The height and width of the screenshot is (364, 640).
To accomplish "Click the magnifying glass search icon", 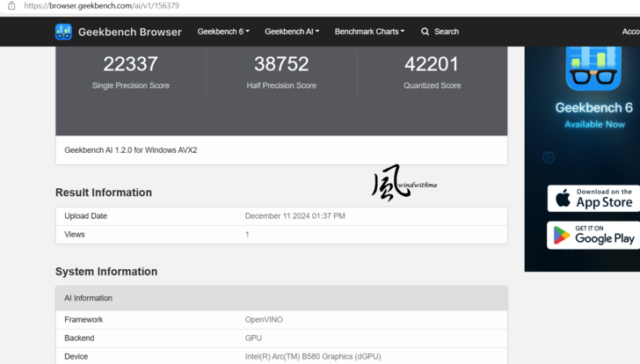I will click(425, 32).
